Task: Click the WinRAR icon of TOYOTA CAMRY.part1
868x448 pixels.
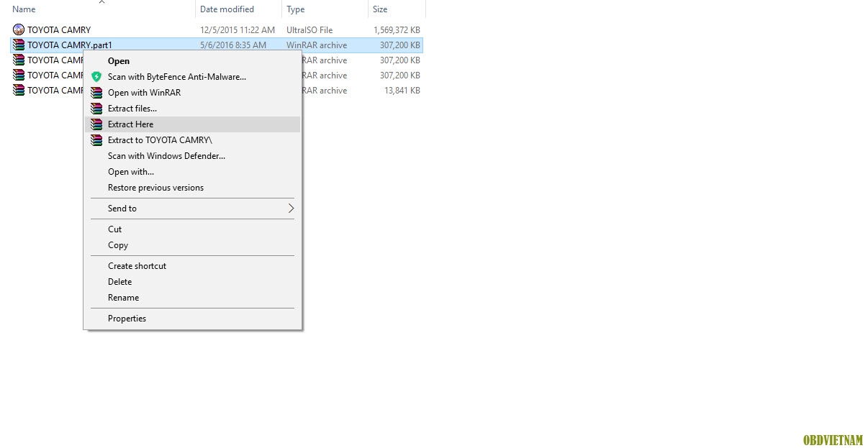Action: 19,45
